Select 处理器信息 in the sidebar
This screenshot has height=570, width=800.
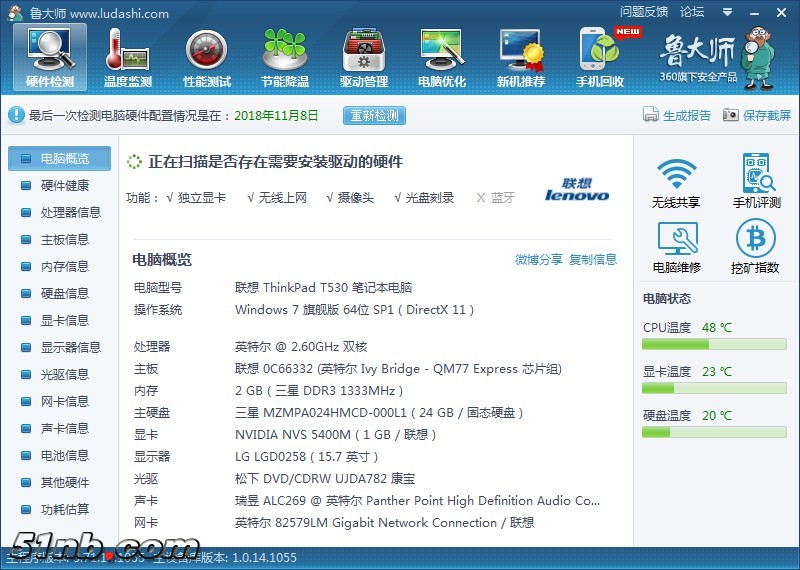click(x=70, y=212)
